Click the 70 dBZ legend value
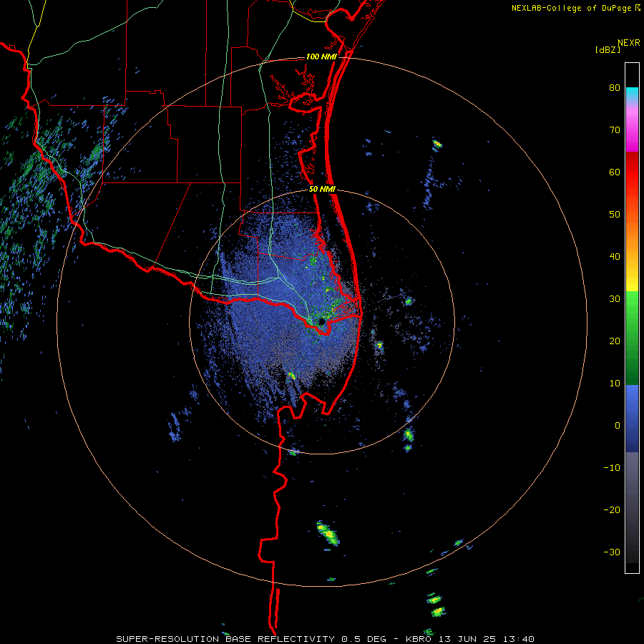 click(x=615, y=130)
